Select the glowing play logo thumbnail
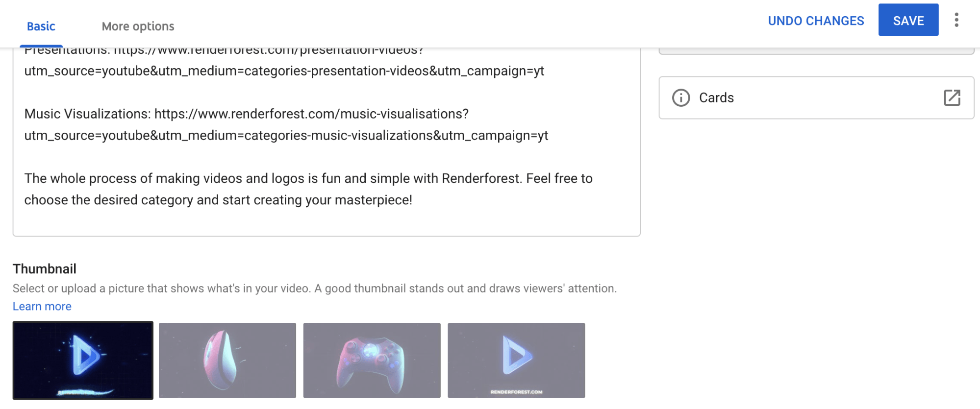Image resolution: width=980 pixels, height=409 pixels. point(83,360)
